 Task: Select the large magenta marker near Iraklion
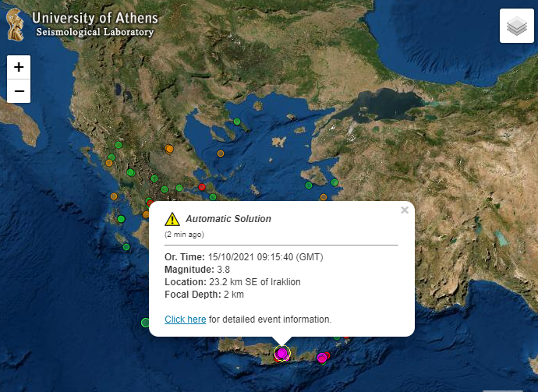click(282, 353)
